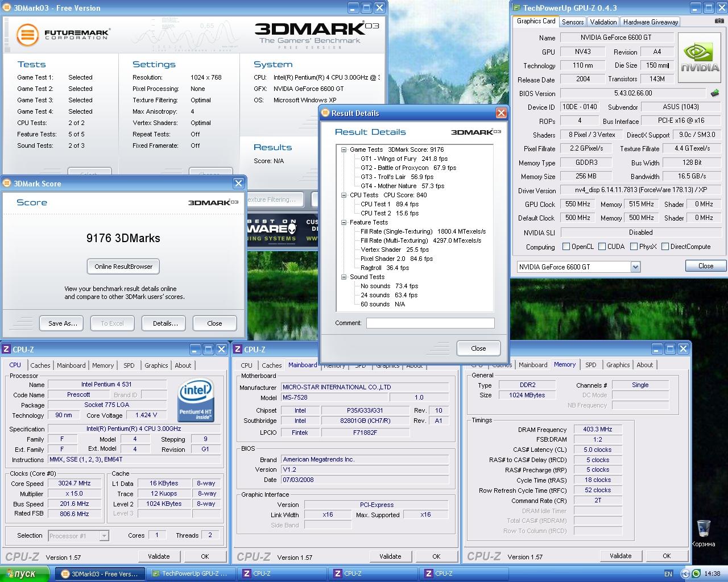The width and height of the screenshot is (728, 582).
Task: Open the Processor #1 selection dropdown
Action: click(104, 535)
